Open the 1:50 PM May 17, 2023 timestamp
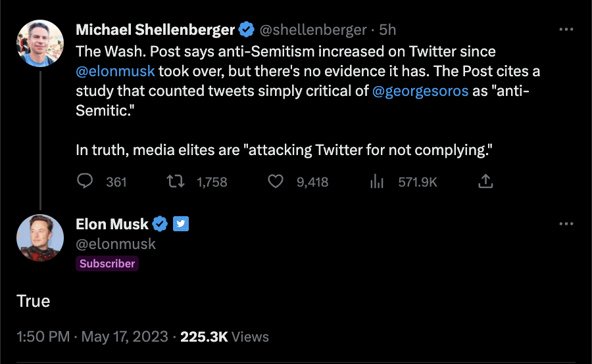Image resolution: width=592 pixels, height=364 pixels. point(91,336)
